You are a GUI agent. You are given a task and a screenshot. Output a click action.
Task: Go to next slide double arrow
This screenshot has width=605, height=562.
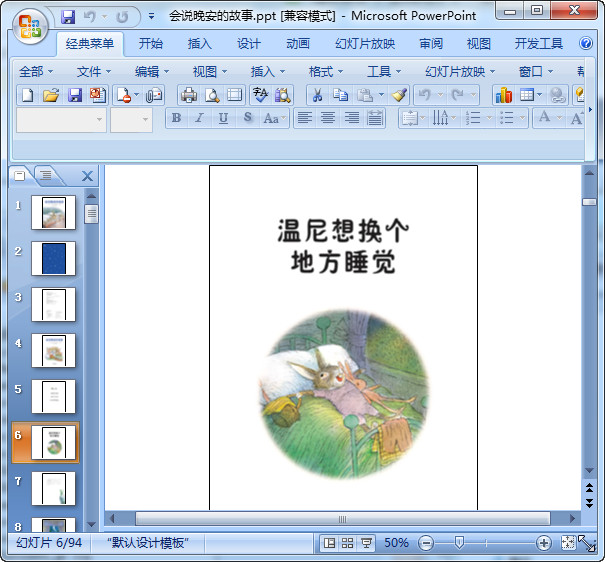coord(589,503)
